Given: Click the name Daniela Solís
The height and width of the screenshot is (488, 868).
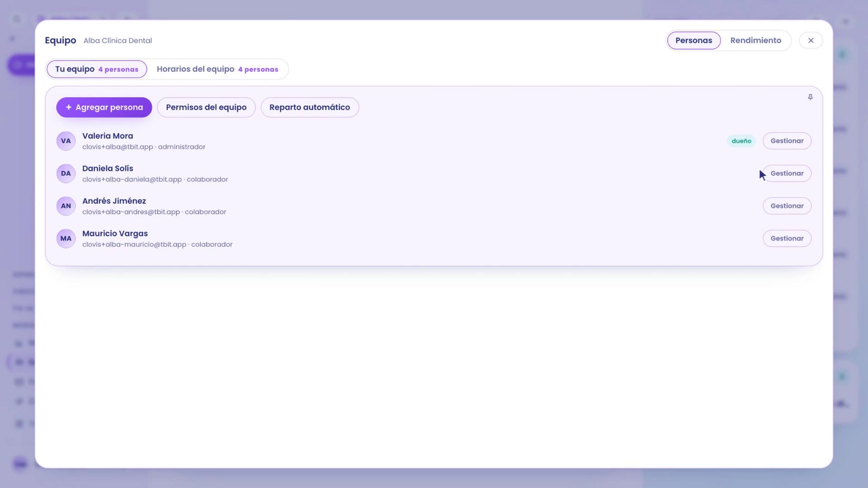Looking at the screenshot, I should [x=108, y=169].
